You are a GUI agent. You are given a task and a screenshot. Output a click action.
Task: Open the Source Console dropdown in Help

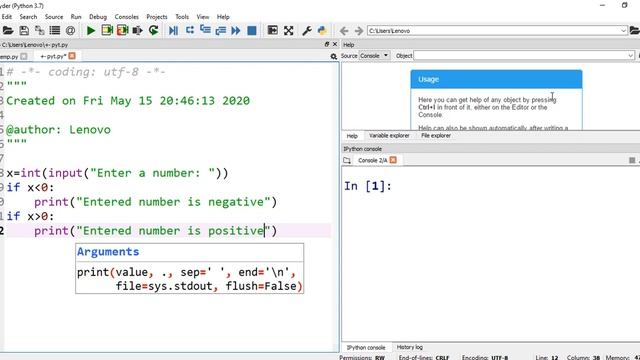tap(375, 56)
